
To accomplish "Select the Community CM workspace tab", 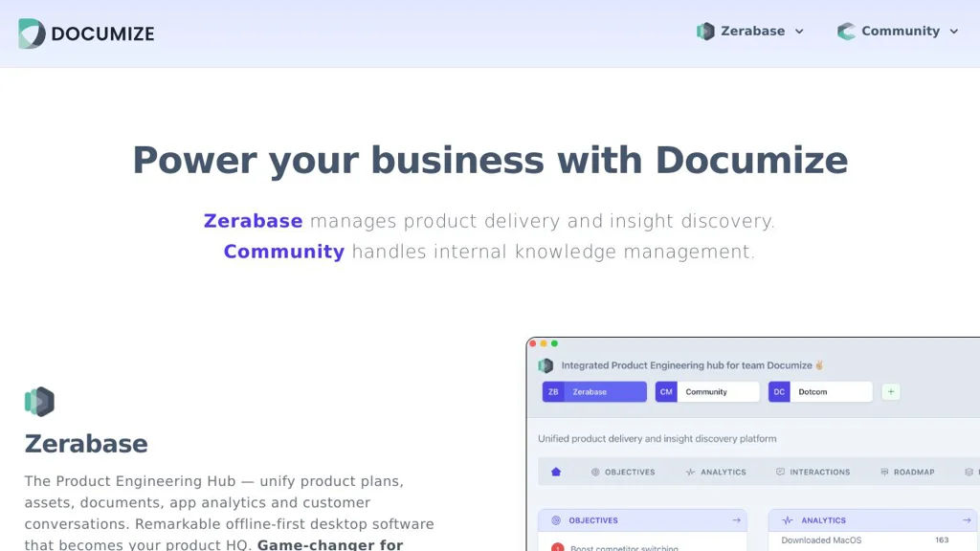I will (x=707, y=391).
